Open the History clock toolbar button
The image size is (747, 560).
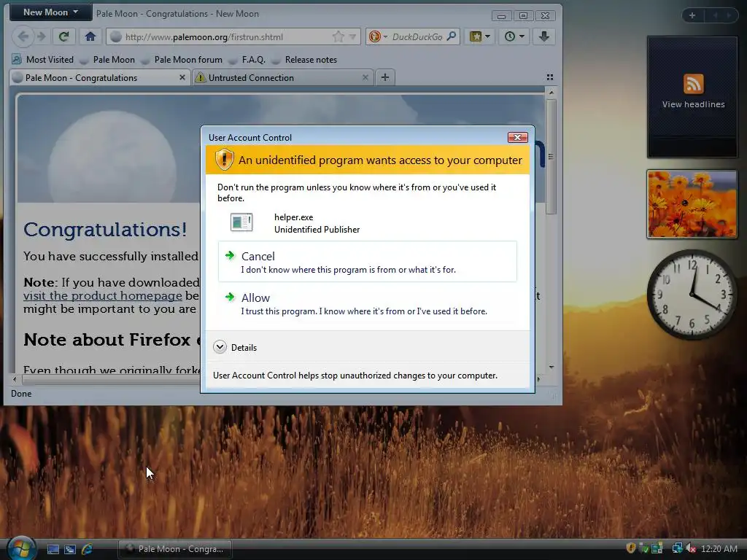(514, 36)
